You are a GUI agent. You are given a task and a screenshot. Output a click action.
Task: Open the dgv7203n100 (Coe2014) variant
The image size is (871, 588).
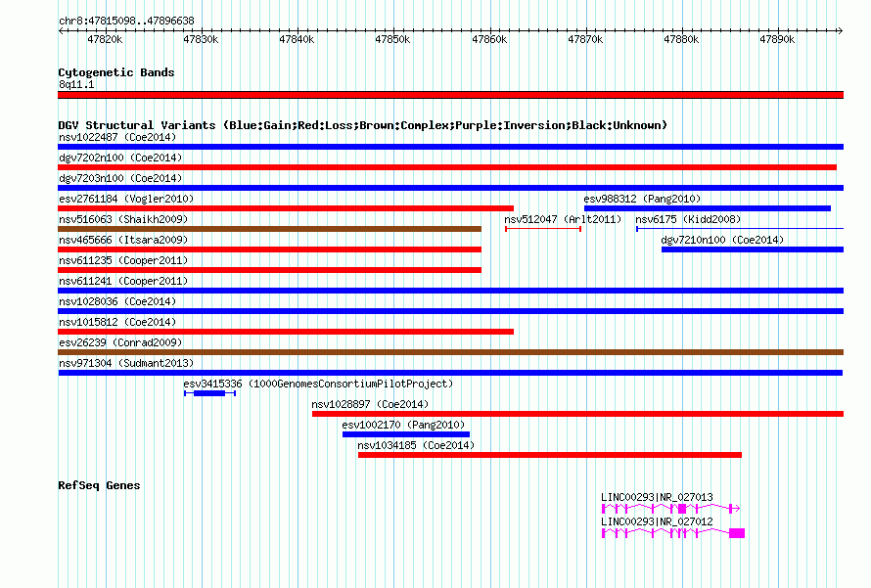point(120,178)
